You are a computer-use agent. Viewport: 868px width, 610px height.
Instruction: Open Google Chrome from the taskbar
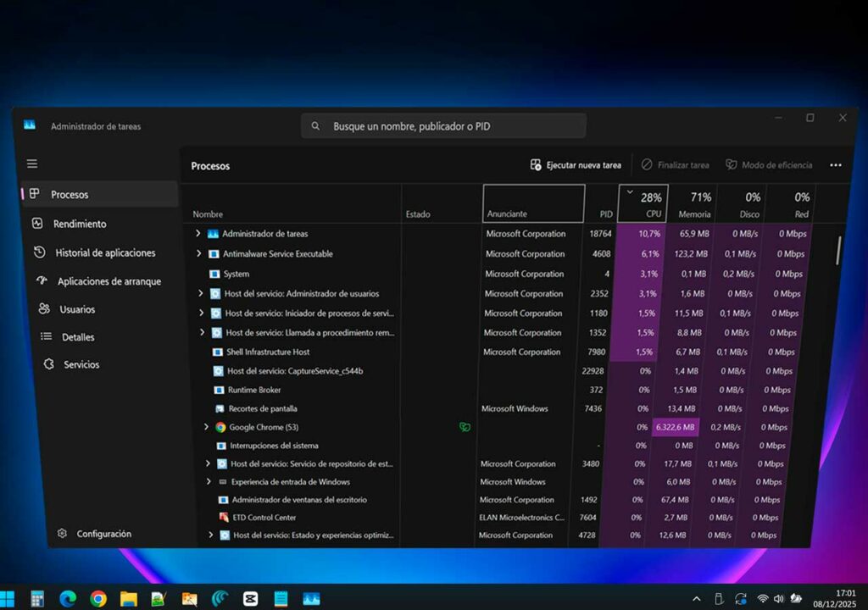pyautogui.click(x=98, y=599)
